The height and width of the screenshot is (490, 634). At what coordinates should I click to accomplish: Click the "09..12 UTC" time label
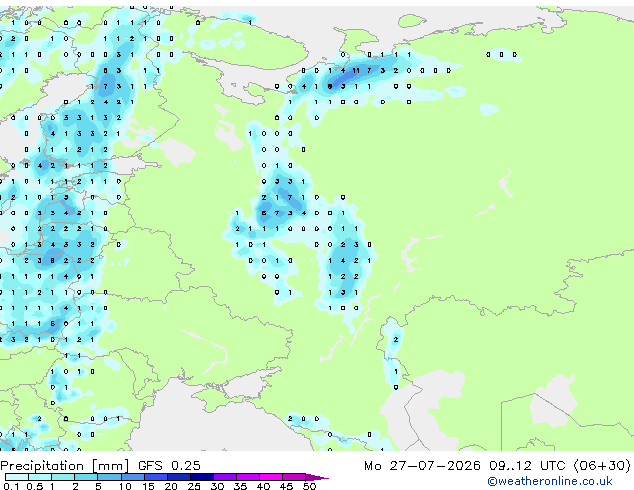click(x=527, y=466)
